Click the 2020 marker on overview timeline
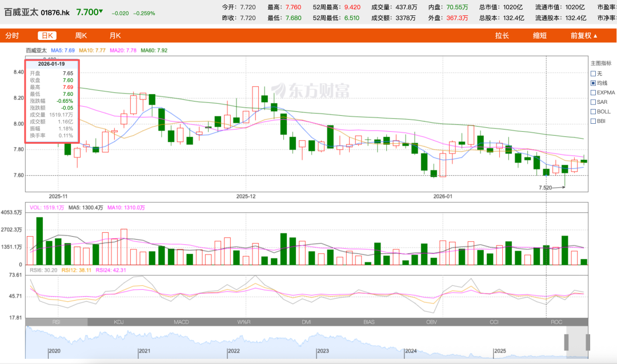The width and height of the screenshot is (617, 364). (x=54, y=351)
